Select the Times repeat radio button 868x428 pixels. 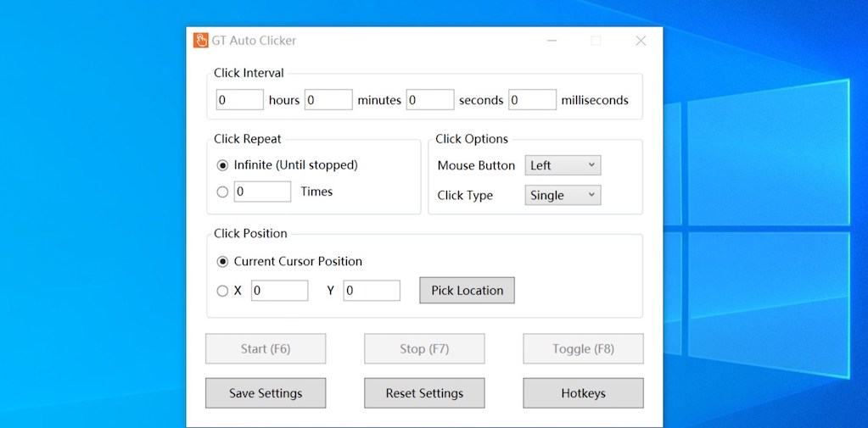[x=223, y=192]
